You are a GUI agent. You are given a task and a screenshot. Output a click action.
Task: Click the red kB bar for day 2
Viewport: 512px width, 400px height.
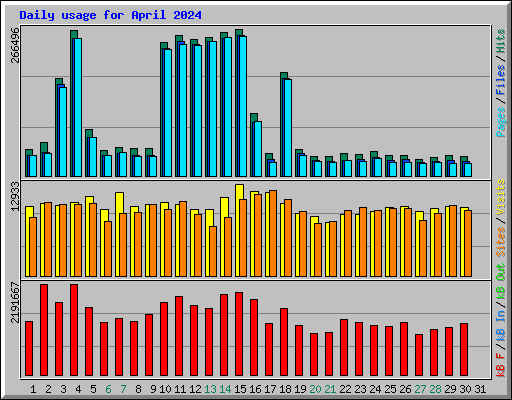click(44, 330)
